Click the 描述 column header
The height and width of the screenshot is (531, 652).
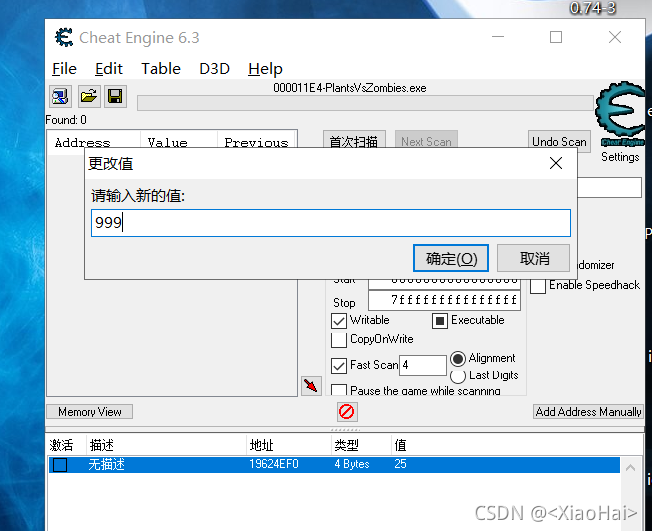(x=166, y=445)
